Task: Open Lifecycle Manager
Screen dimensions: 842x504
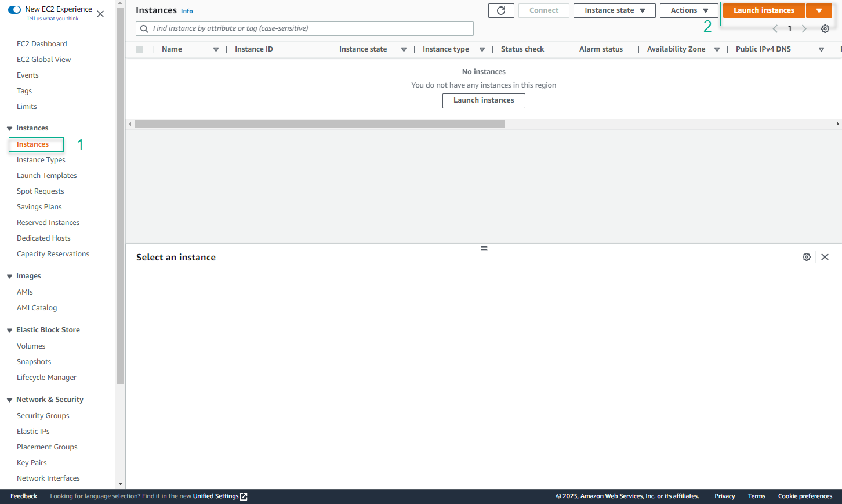Action: (x=46, y=378)
